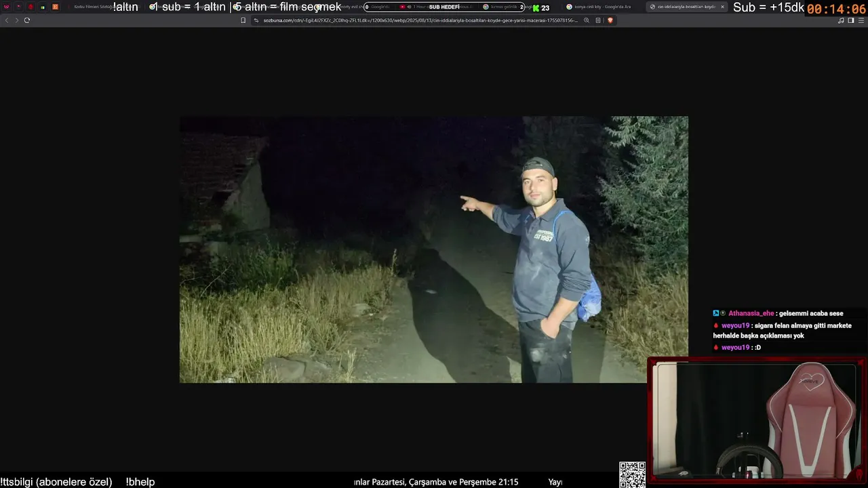Bookmark this page in address bar
This screenshot has height=488, width=868.
(x=243, y=20)
